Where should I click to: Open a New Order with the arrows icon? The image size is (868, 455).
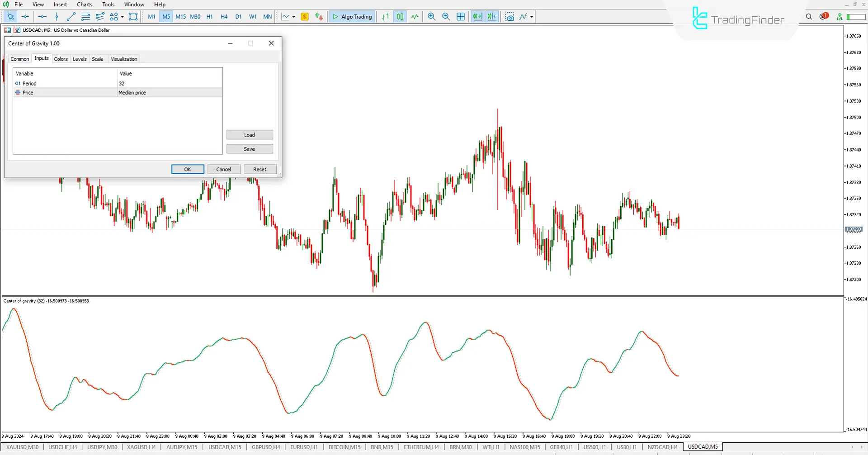(319, 16)
